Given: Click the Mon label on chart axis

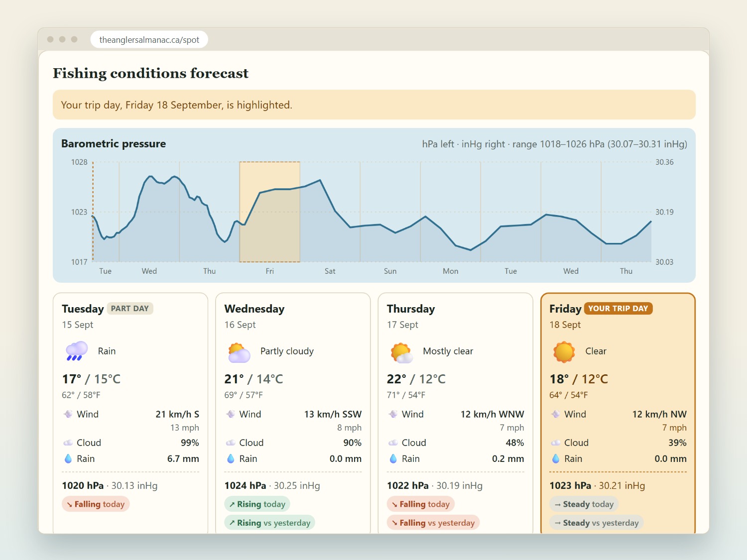Looking at the screenshot, I should click(x=450, y=271).
